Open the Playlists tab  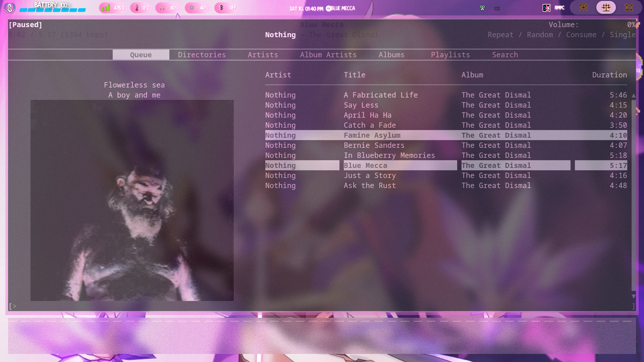point(450,55)
